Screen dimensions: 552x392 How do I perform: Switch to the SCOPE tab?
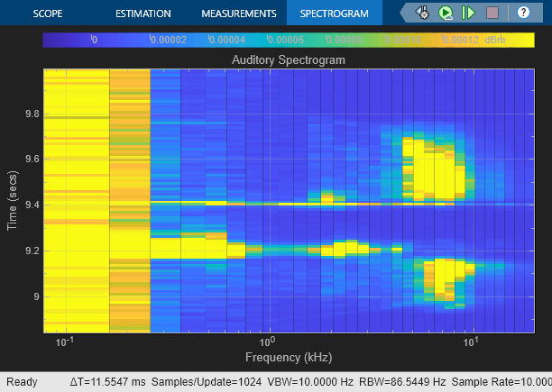coord(48,14)
